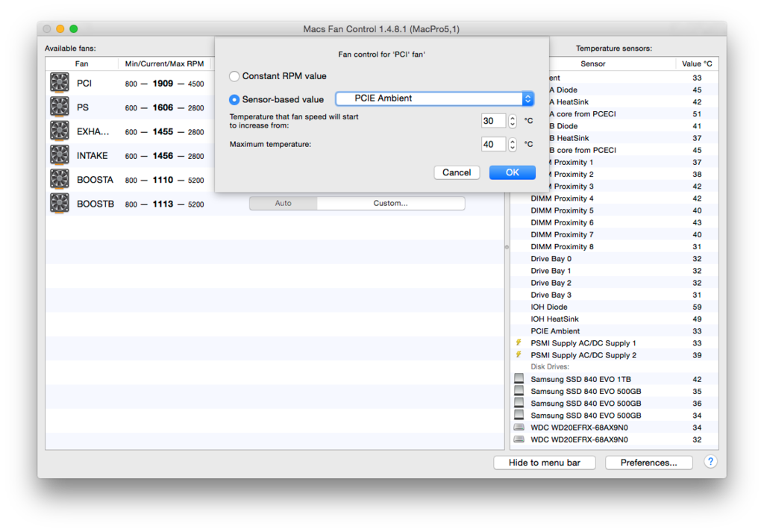Click drive icon of Samsung 500GB at 36°C
This screenshot has width=764, height=532.
[x=519, y=403]
